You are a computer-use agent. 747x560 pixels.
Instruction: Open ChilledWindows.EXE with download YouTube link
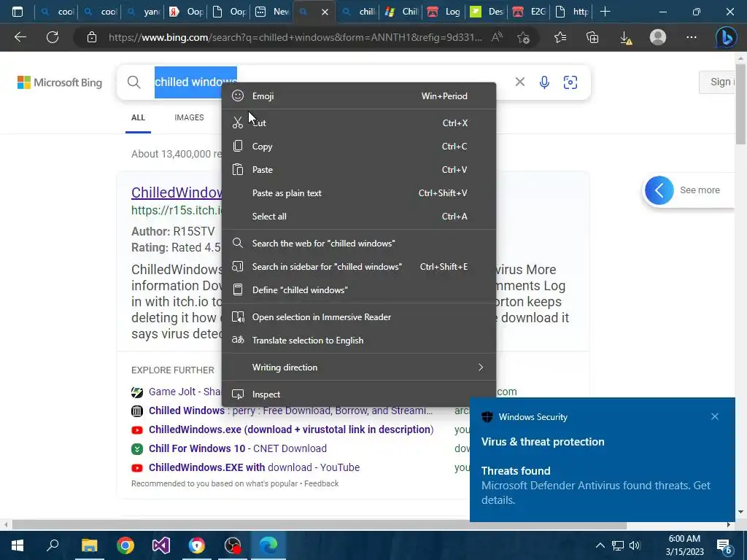click(254, 467)
